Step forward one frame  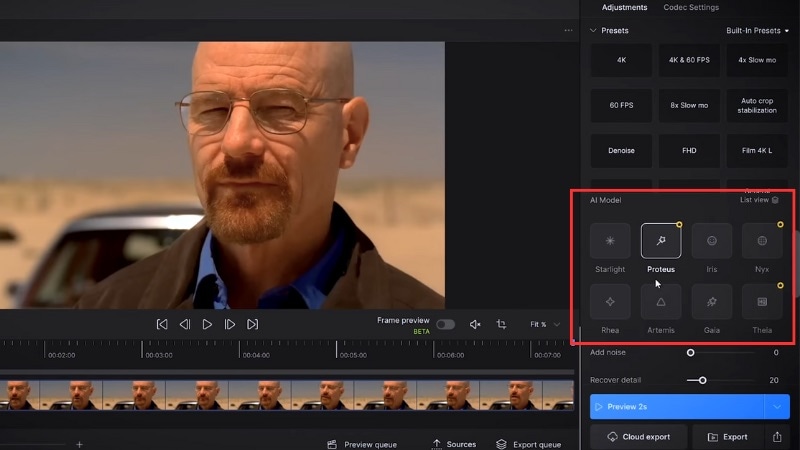[x=230, y=324]
